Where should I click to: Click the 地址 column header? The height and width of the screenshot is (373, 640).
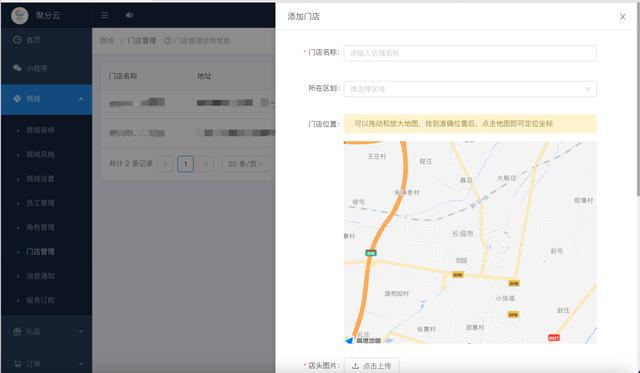(x=204, y=76)
